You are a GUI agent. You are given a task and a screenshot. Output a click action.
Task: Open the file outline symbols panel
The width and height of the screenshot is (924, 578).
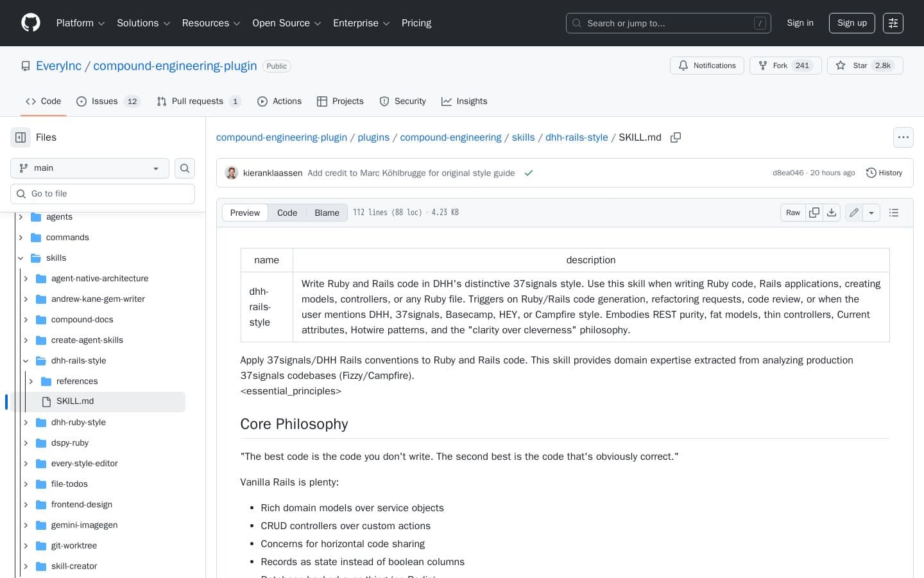(893, 213)
